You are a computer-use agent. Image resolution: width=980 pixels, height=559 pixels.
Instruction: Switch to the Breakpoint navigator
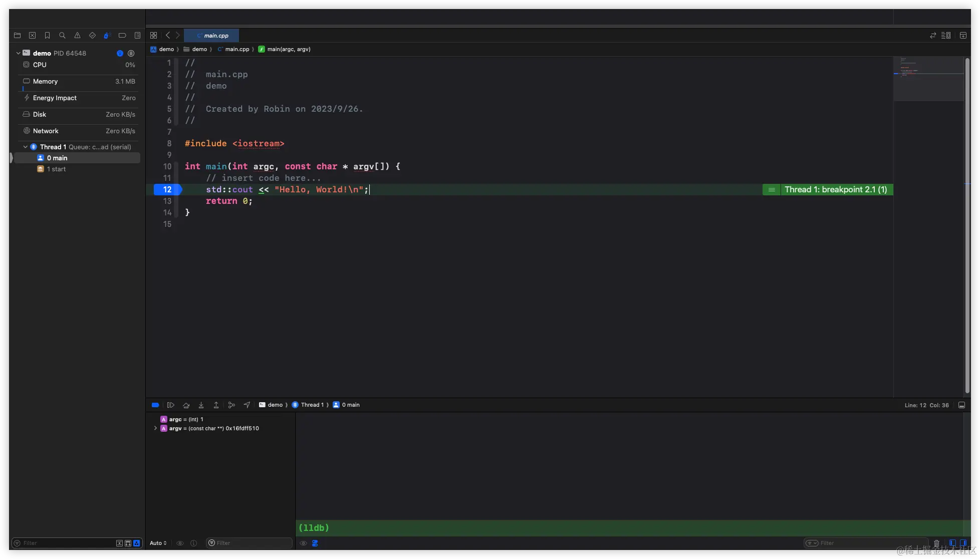point(122,36)
